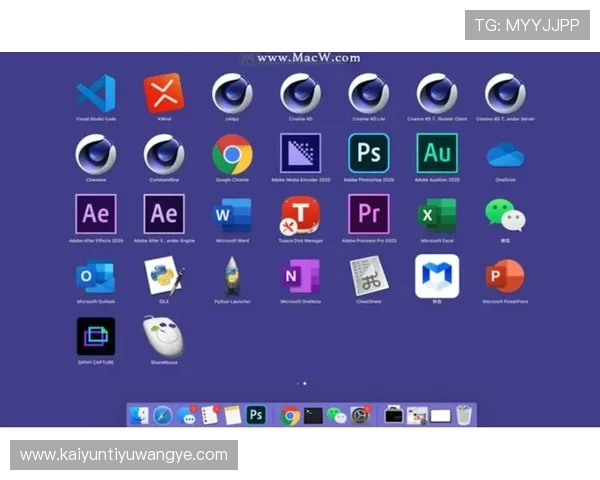Open Microsoft PowerPoint
The width and height of the screenshot is (600, 480).
(x=505, y=275)
